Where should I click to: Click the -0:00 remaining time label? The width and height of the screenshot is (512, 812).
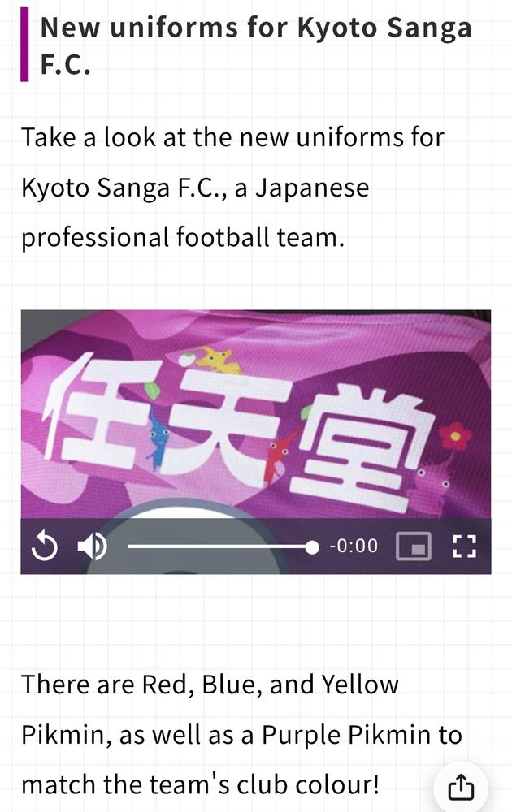[x=354, y=546]
